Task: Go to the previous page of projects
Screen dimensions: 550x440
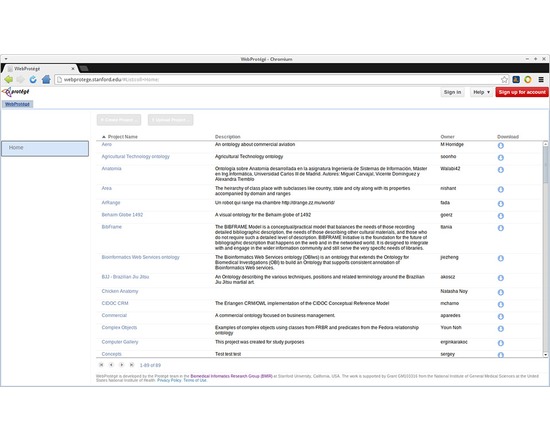Action: 111,365
